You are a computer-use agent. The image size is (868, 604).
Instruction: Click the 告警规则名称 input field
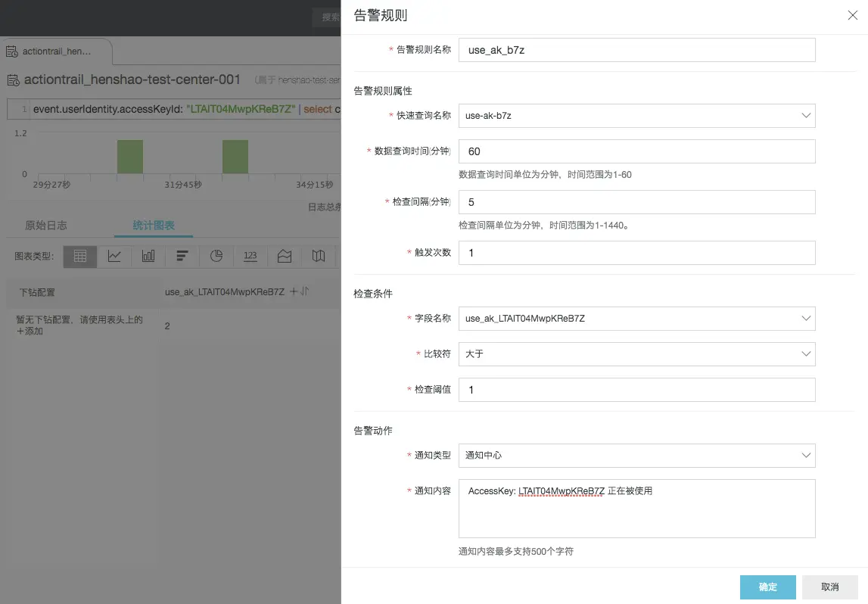pos(636,50)
